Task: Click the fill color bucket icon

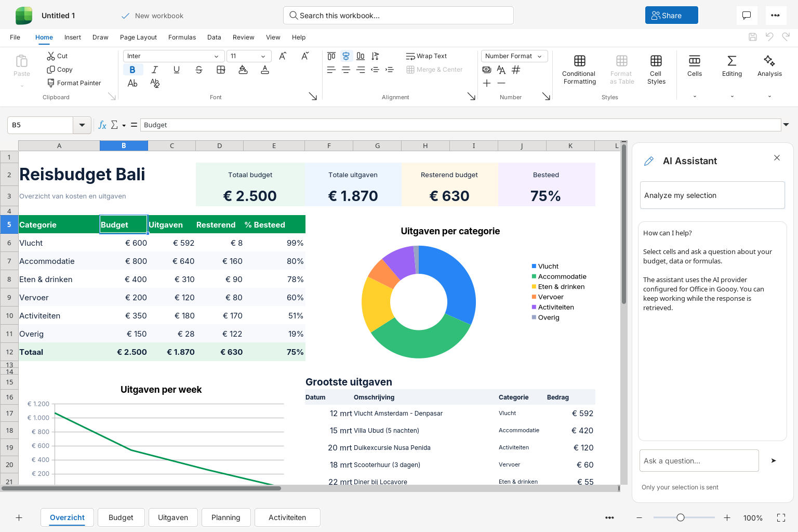Action: (243, 70)
